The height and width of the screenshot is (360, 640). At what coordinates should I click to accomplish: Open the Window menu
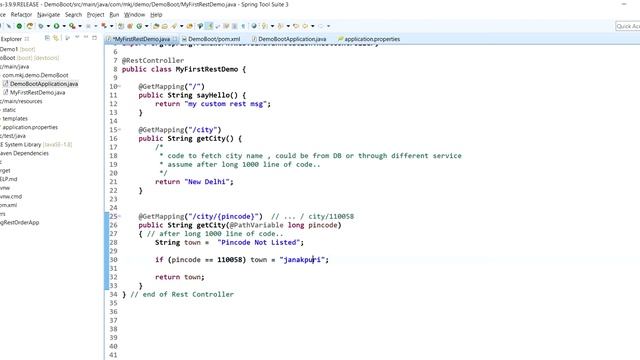tap(134, 15)
